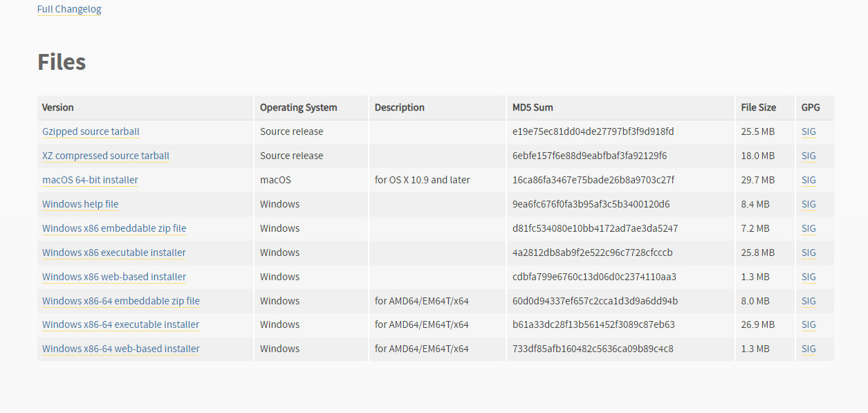
Task: Click Windows x86-64 web-based installer link
Action: point(121,349)
